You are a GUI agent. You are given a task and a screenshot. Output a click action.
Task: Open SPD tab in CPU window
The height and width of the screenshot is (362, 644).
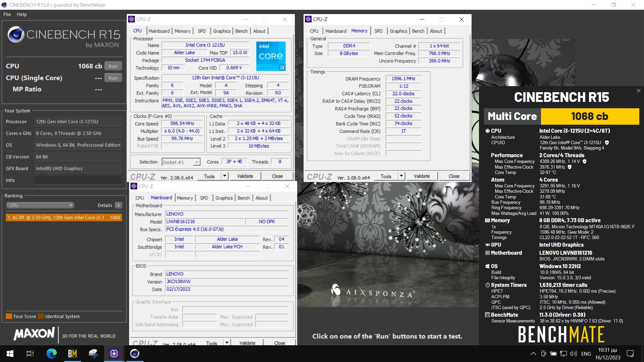tap(202, 31)
